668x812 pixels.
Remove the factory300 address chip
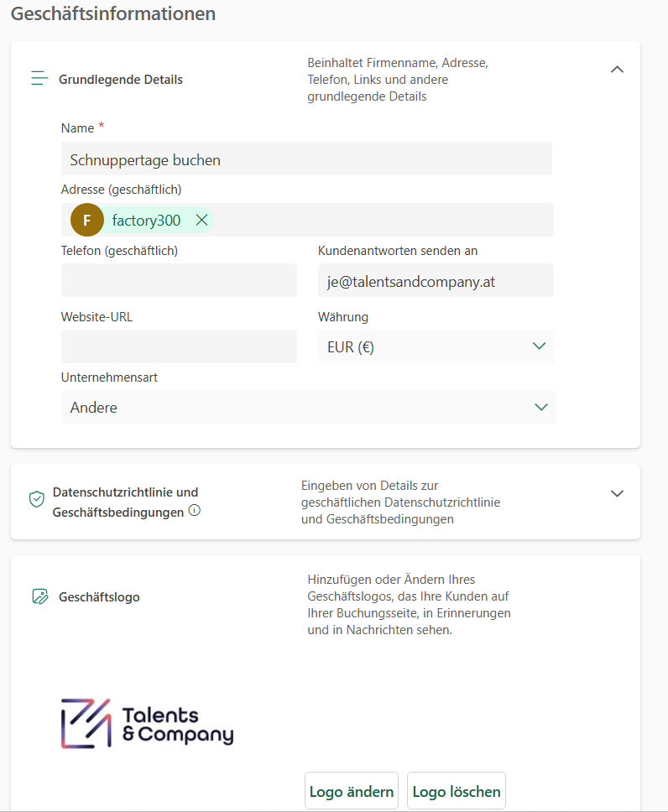(201, 220)
